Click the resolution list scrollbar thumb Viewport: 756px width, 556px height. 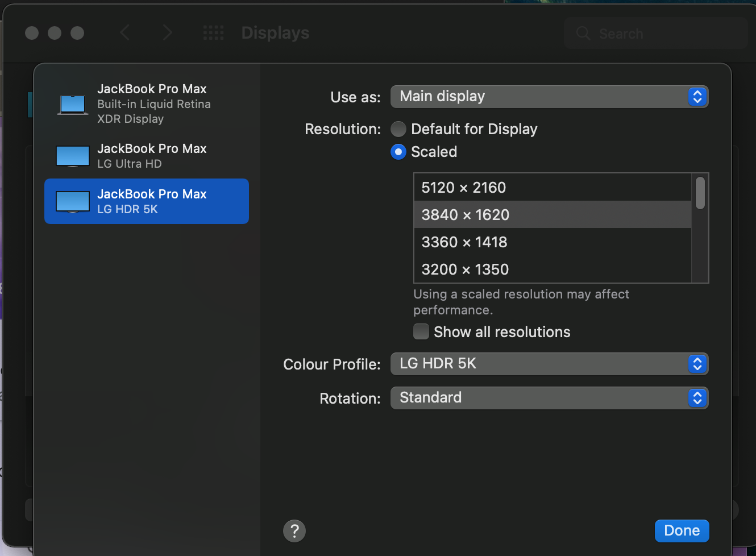(700, 193)
